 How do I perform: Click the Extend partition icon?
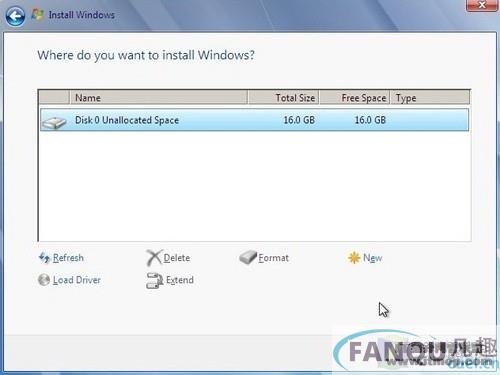click(154, 280)
